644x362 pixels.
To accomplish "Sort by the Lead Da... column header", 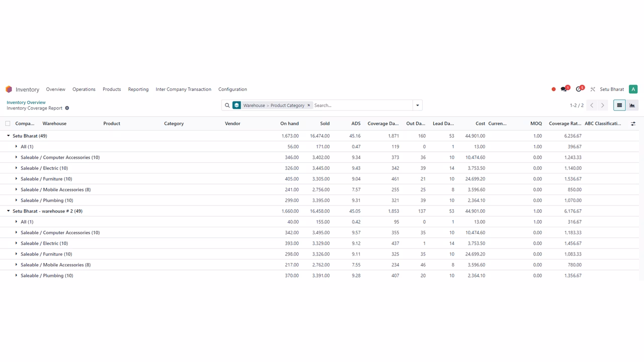I will tap(443, 124).
